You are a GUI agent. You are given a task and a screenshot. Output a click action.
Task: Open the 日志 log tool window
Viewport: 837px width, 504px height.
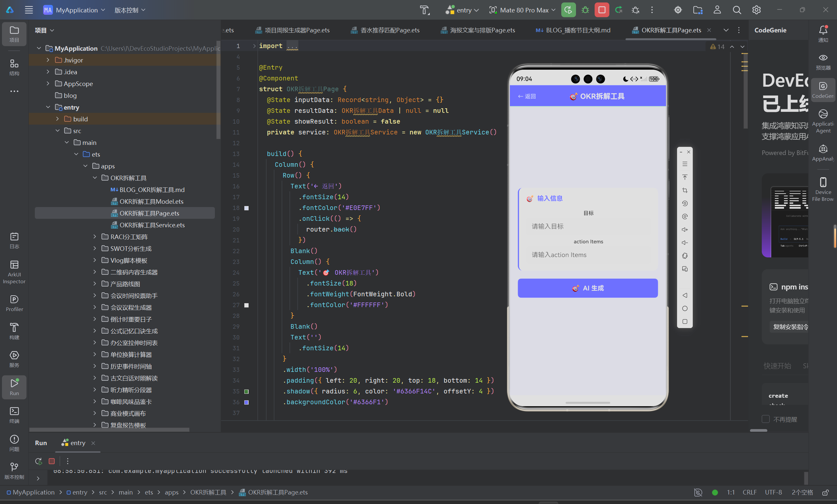coord(14,240)
